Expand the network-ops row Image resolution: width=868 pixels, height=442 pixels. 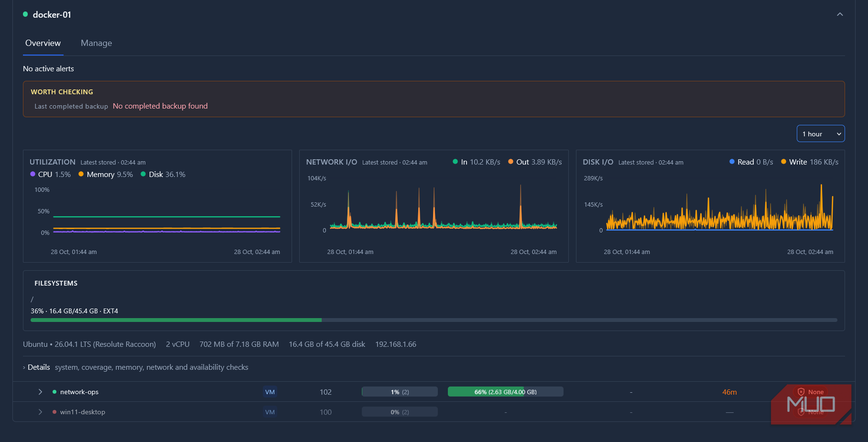(40, 392)
